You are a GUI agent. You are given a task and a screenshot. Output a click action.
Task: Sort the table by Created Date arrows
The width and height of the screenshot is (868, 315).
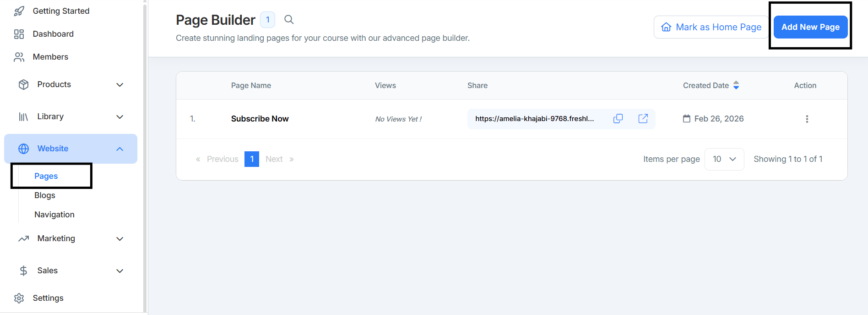click(736, 85)
